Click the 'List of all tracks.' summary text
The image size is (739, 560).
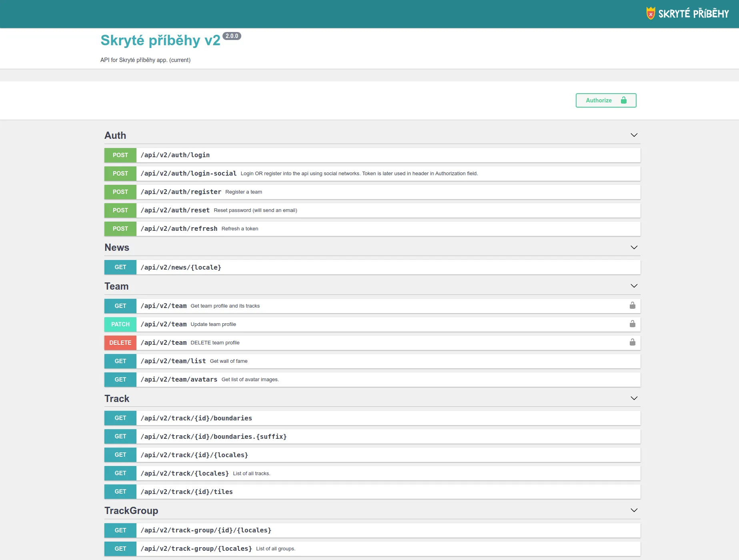click(252, 474)
